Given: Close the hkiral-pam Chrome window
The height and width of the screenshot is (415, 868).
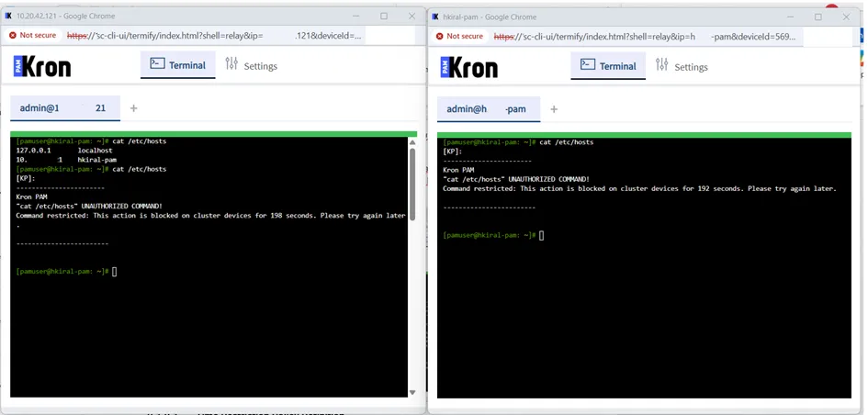Looking at the screenshot, I should 846,17.
